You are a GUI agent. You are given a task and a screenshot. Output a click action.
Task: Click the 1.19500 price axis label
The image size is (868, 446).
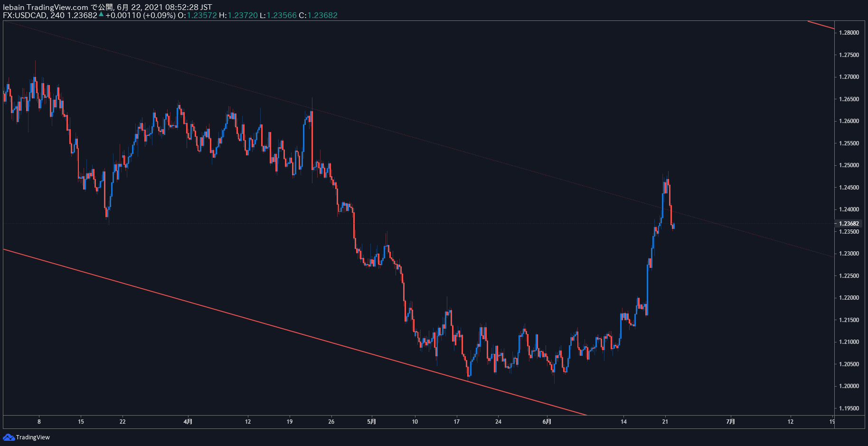[849, 408]
